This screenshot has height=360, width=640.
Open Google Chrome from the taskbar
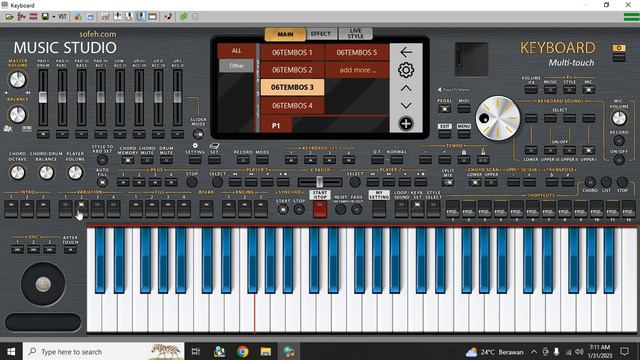(243, 351)
